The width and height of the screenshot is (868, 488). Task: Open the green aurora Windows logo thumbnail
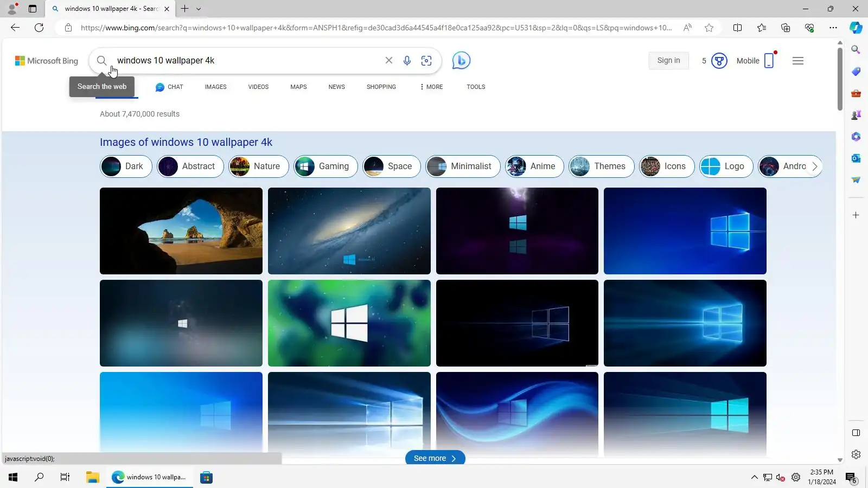point(349,323)
